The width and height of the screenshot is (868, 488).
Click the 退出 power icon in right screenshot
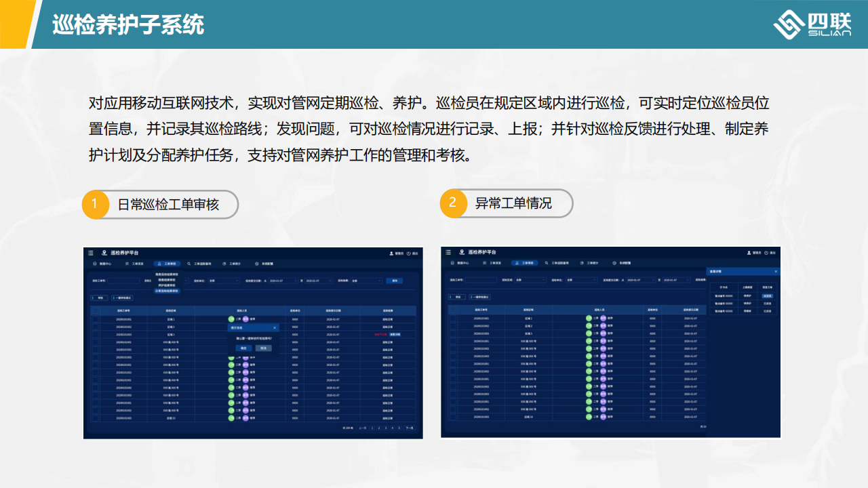[x=766, y=253]
